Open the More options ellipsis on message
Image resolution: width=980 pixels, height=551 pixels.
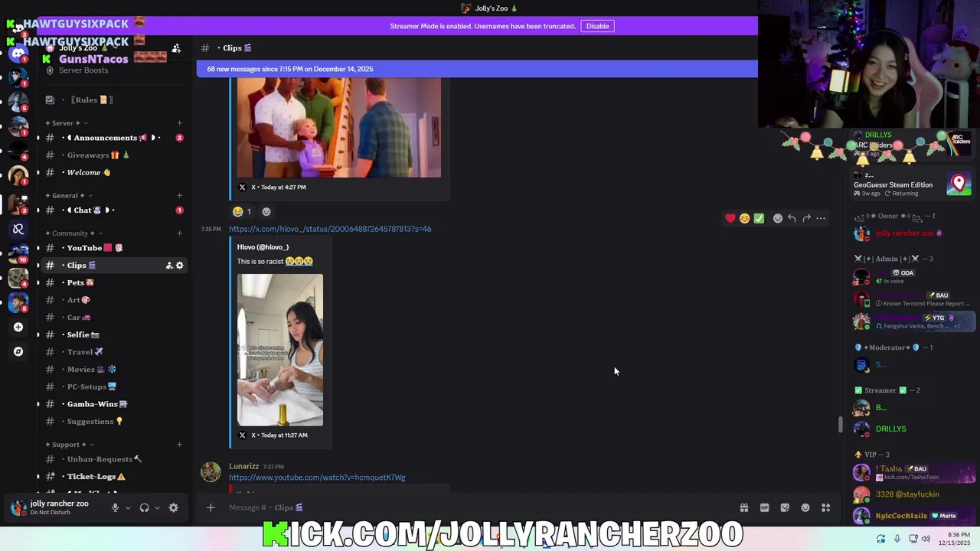821,218
